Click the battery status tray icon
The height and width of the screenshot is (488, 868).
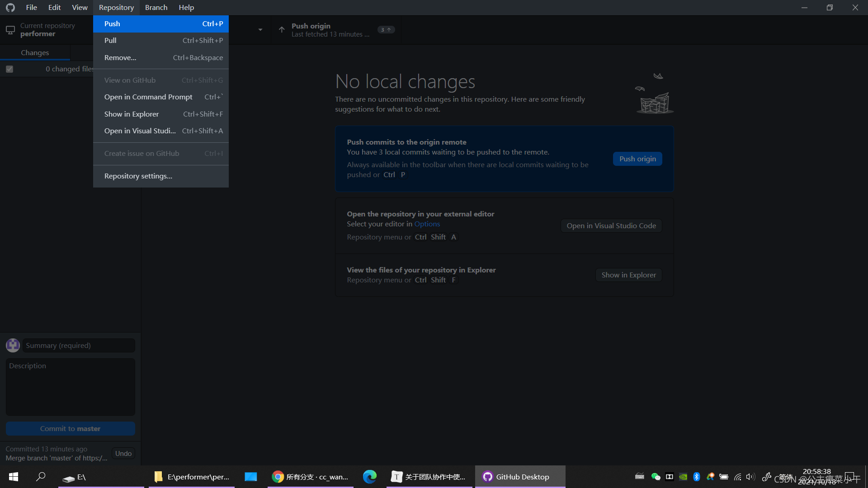pos(724,476)
